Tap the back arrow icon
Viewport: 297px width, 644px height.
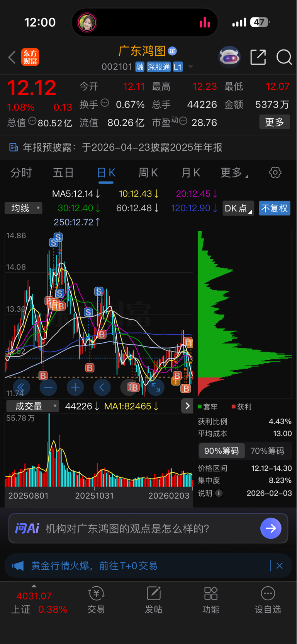point(12,57)
